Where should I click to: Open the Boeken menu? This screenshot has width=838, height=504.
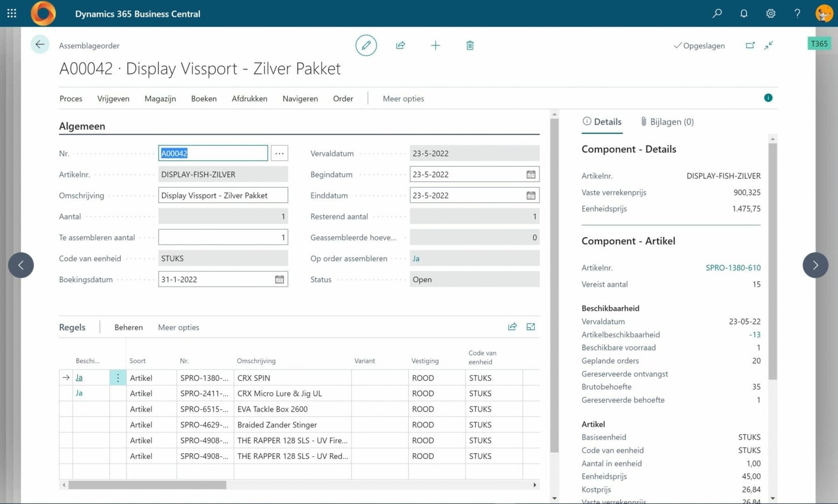pos(204,99)
